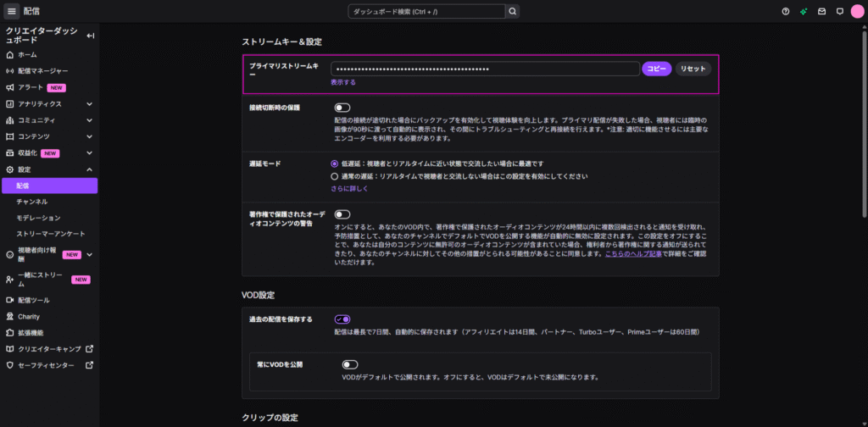Viewport: 868px width, 427px height.
Task: Click Charity label in sidebar
Action: [29, 317]
